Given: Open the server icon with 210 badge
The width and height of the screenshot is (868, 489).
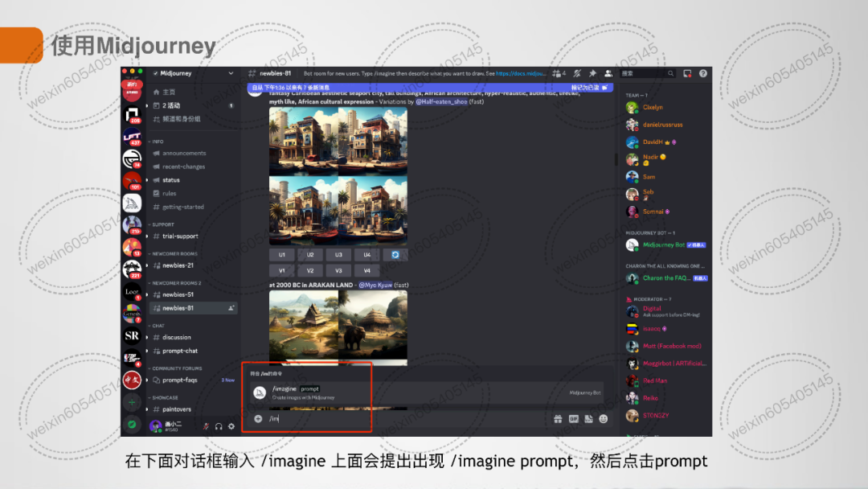Looking at the screenshot, I should click(x=132, y=225).
